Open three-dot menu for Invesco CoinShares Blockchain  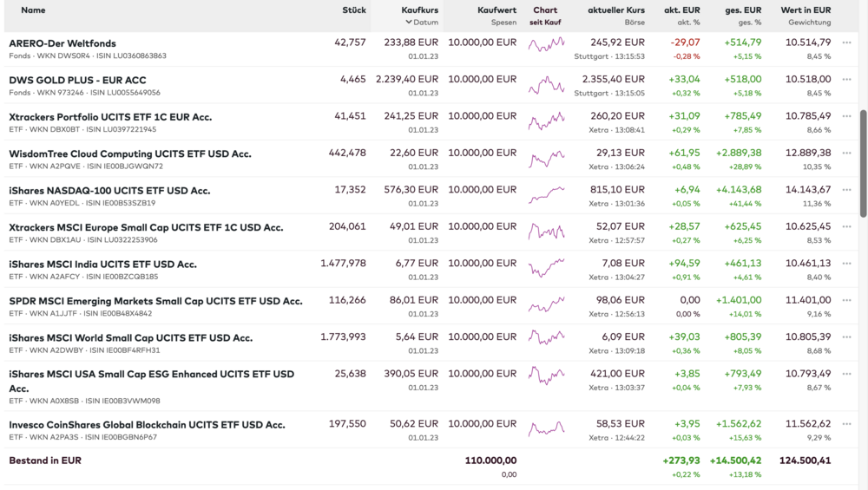(x=846, y=424)
